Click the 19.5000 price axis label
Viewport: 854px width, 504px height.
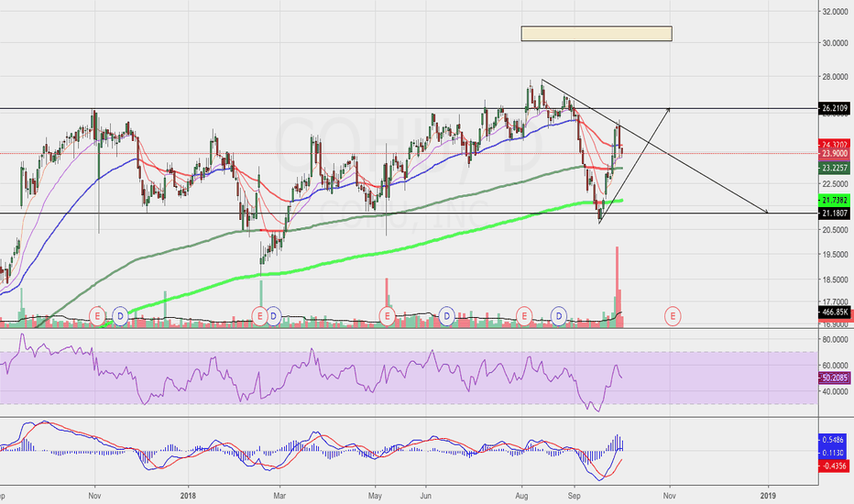click(835, 255)
